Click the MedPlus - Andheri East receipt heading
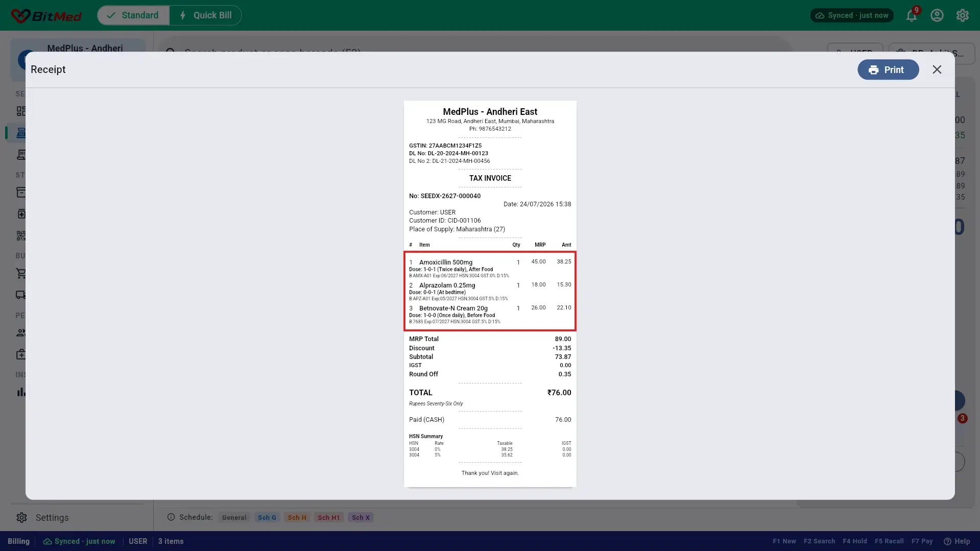The width and height of the screenshot is (980, 551). [490, 111]
